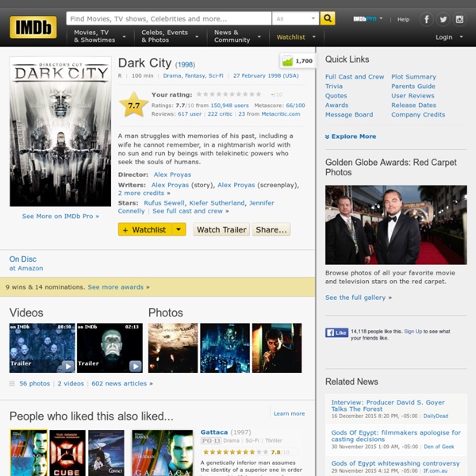Expand the Explore More section
This screenshot has width=476, height=476.
coord(351,136)
